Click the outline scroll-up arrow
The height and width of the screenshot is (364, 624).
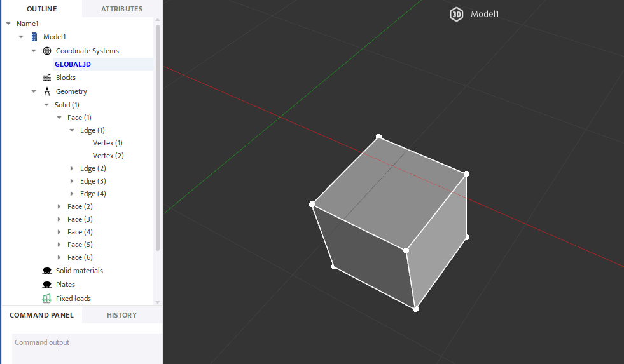[158, 20]
